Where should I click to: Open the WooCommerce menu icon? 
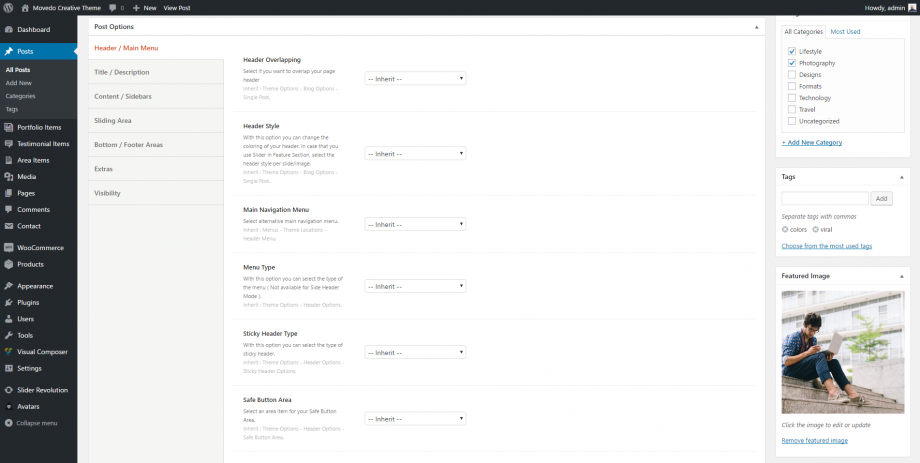[x=9, y=248]
